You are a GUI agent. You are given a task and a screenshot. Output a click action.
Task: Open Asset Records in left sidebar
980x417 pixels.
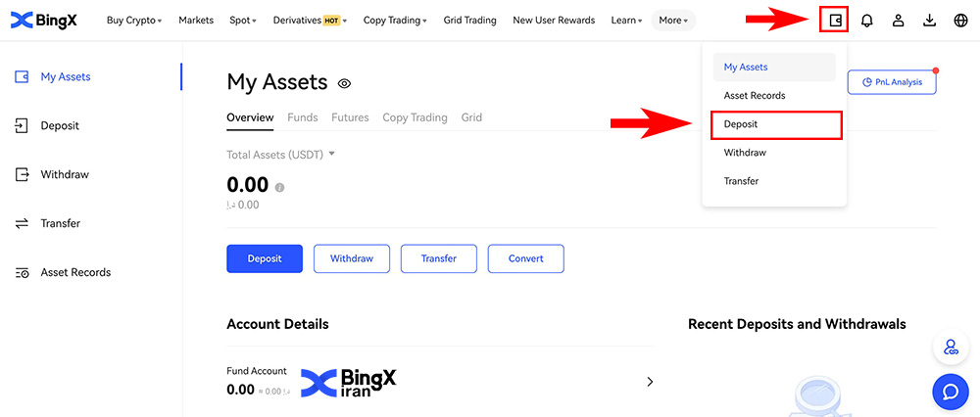pyautogui.click(x=75, y=272)
